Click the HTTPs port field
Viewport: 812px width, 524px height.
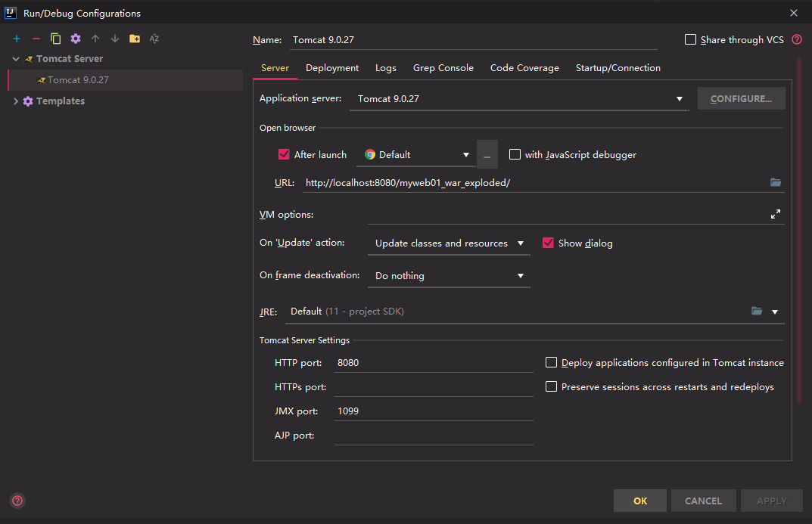434,386
